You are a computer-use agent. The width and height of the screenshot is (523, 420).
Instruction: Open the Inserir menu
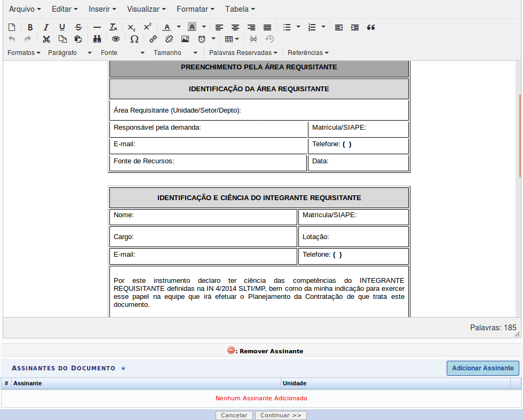102,9
